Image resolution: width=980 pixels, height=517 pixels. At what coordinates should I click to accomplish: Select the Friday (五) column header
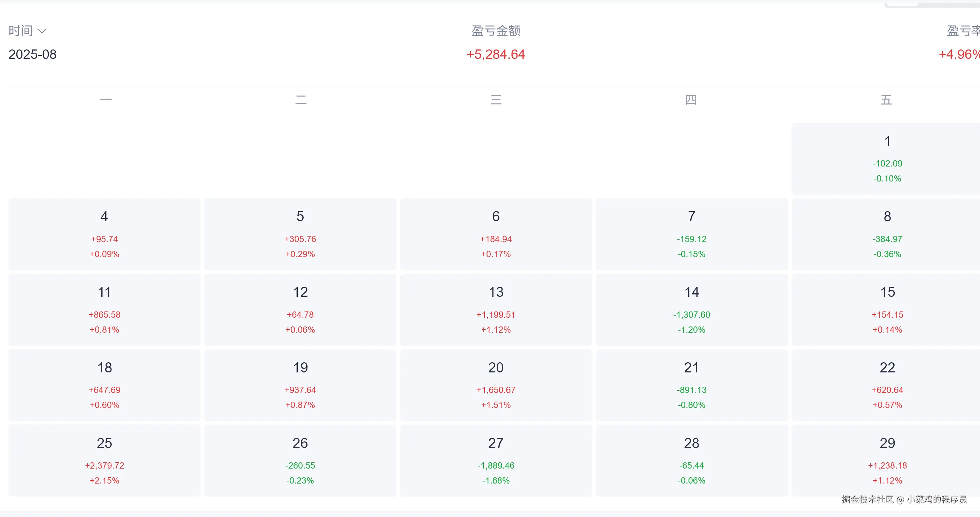(886, 99)
